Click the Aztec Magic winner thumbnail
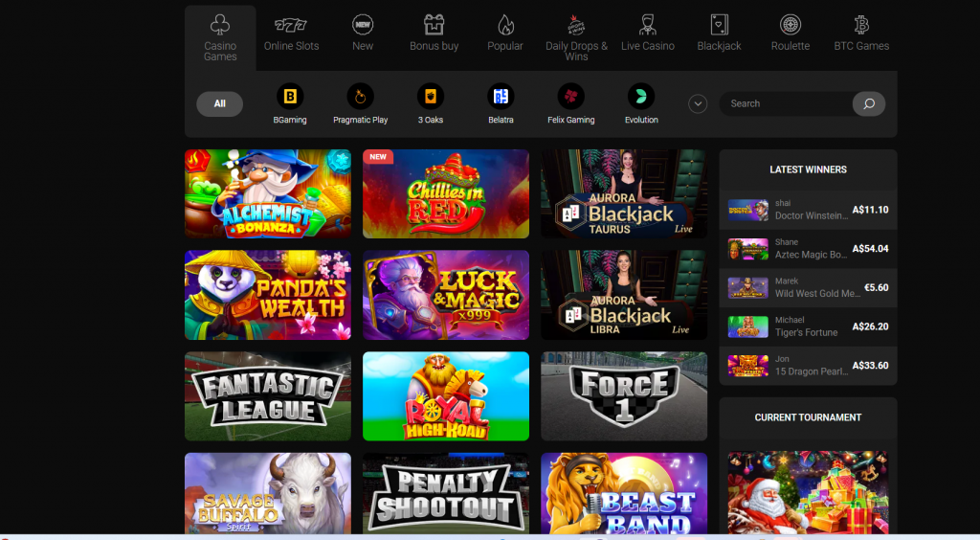 click(748, 249)
